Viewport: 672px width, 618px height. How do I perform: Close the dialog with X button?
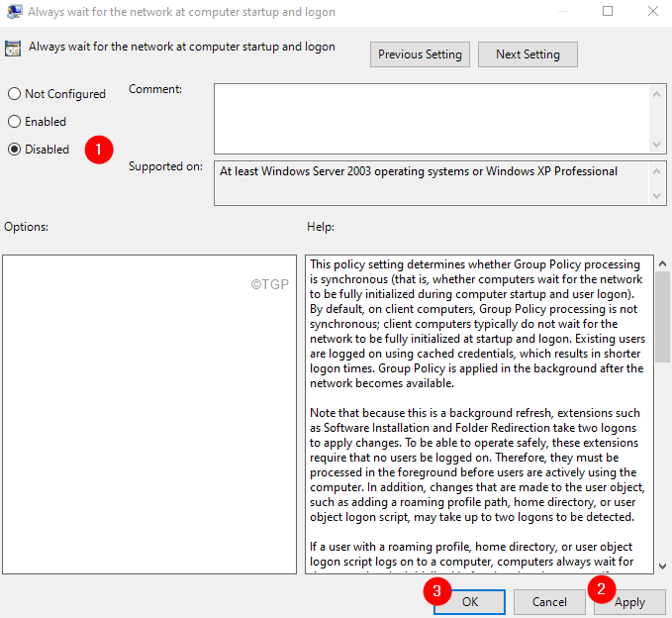(653, 11)
